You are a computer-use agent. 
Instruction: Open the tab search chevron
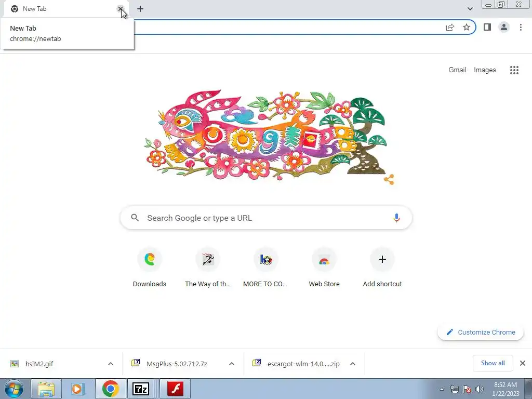470,9
